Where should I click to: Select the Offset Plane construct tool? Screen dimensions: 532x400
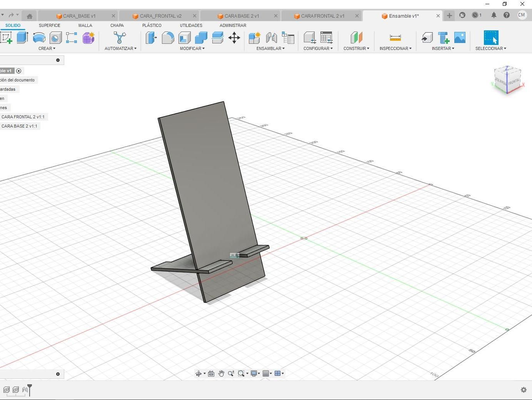[356, 38]
